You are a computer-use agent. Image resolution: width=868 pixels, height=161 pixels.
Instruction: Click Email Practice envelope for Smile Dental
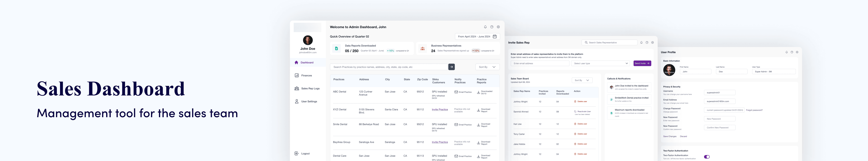click(456, 125)
